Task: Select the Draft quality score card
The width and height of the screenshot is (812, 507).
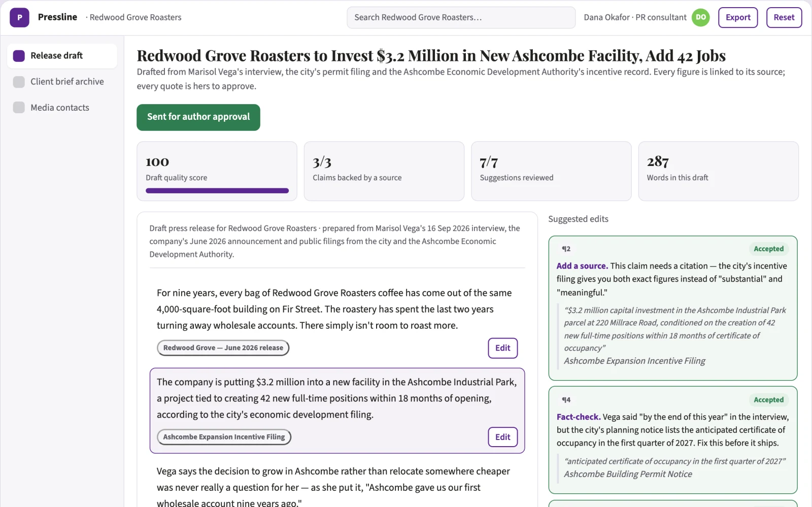Action: tap(217, 171)
